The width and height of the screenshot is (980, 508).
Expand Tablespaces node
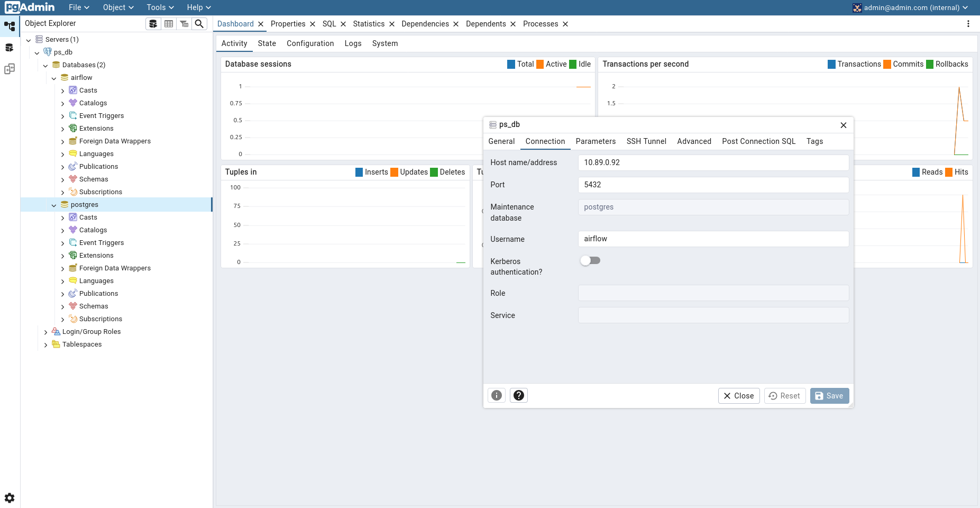click(45, 344)
